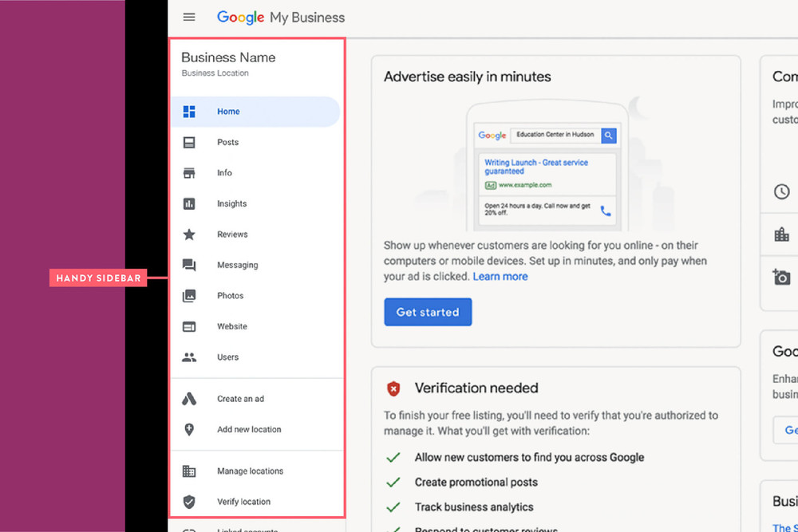
Task: Click the Google My Business logo
Action: [x=281, y=18]
